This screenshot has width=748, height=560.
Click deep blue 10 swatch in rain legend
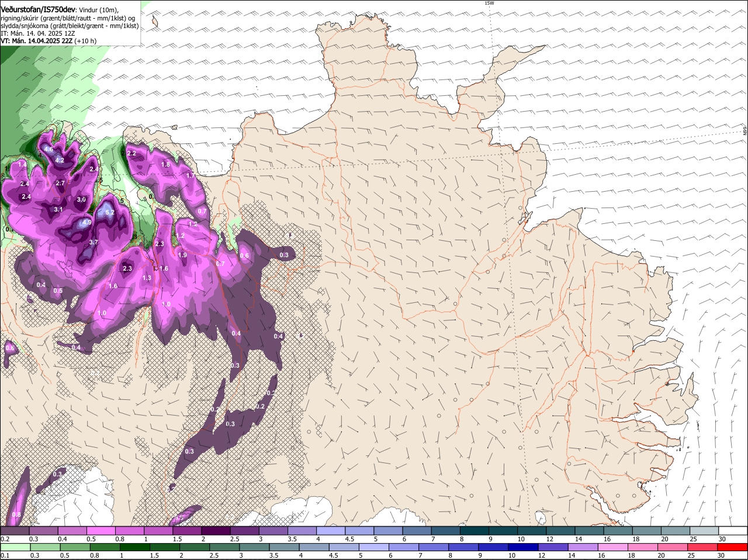[522, 547]
